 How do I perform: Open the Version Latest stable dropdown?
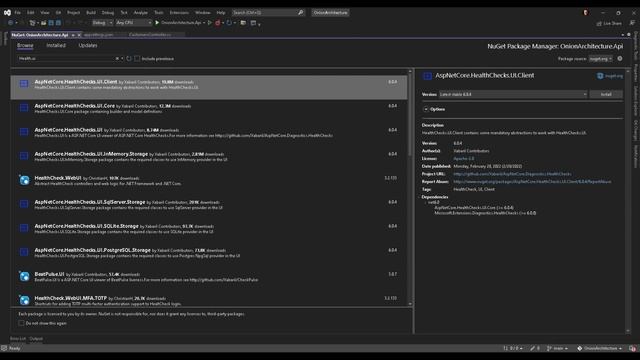tap(513, 94)
